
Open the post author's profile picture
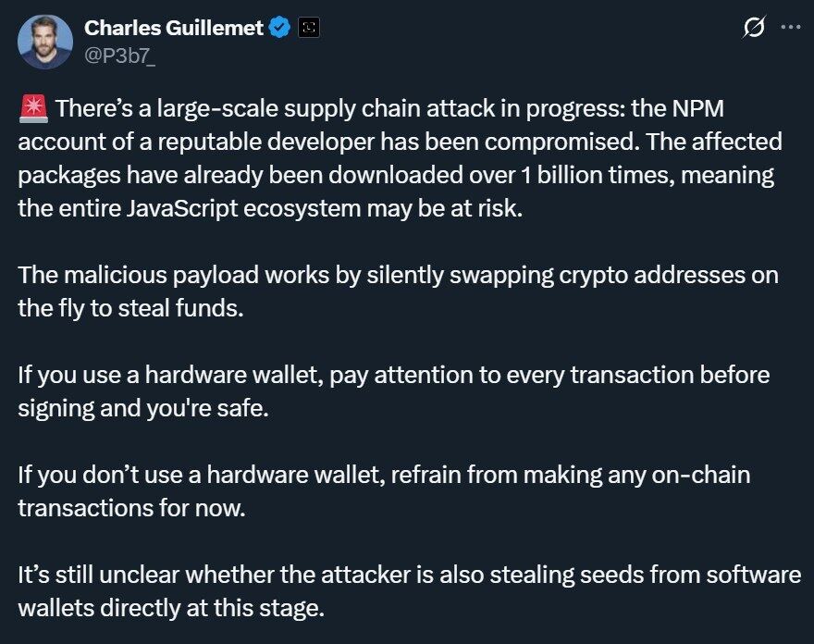click(45, 42)
